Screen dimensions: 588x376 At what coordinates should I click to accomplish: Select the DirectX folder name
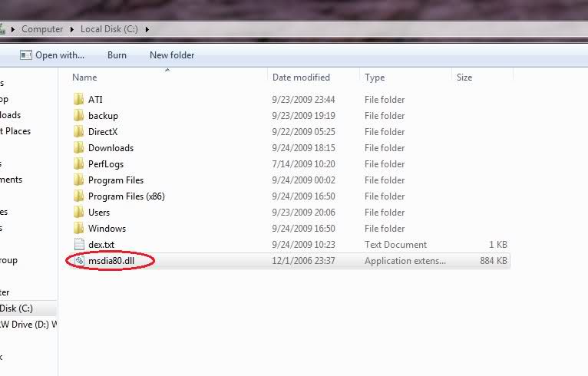103,131
